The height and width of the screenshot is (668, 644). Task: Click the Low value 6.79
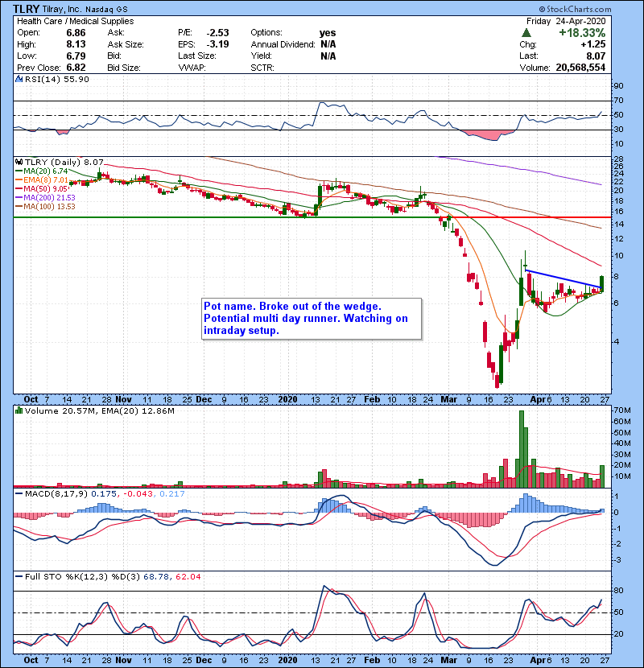(76, 56)
